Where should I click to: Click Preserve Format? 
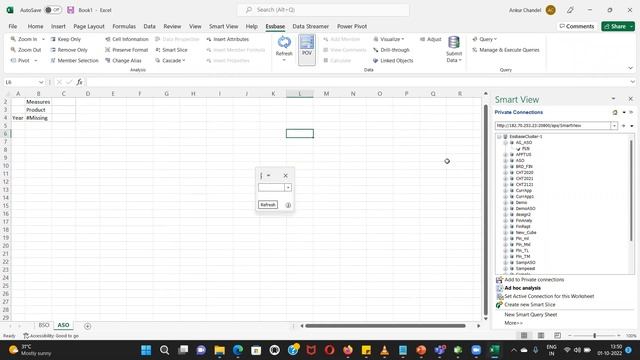point(127,50)
